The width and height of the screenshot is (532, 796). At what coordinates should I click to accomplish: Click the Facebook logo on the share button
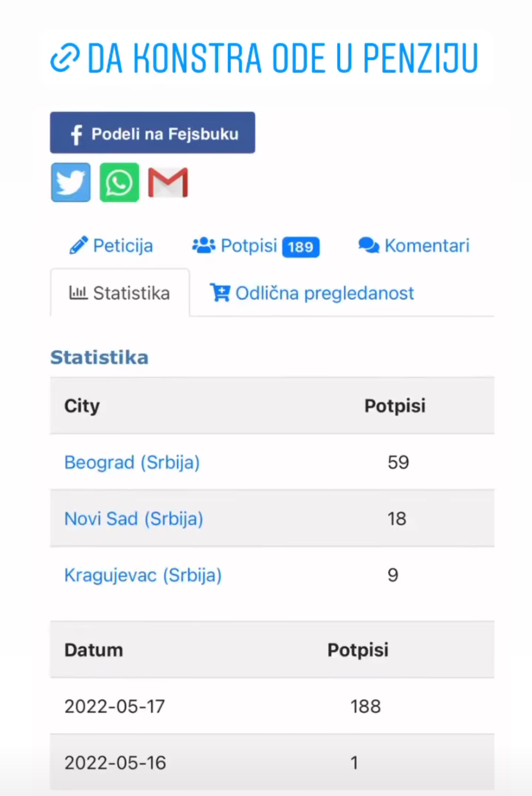pos(75,132)
